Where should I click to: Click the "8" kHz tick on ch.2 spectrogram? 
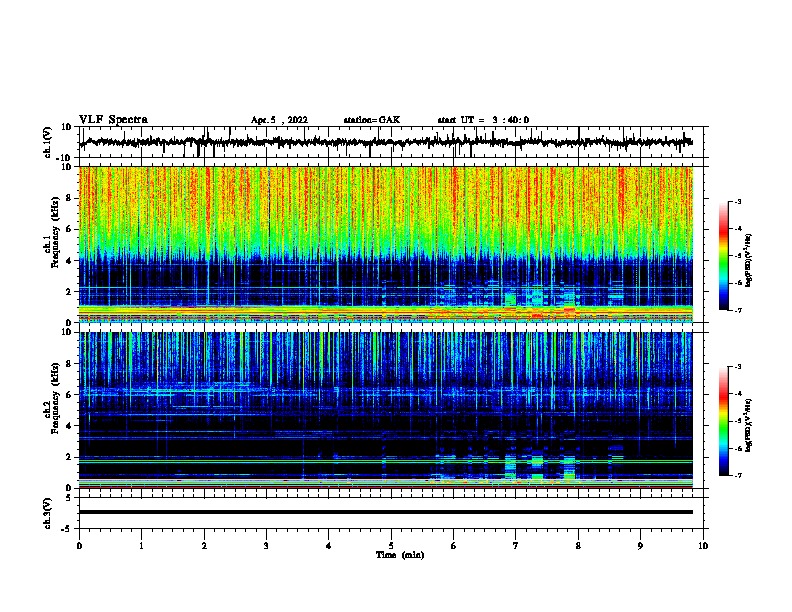69,364
